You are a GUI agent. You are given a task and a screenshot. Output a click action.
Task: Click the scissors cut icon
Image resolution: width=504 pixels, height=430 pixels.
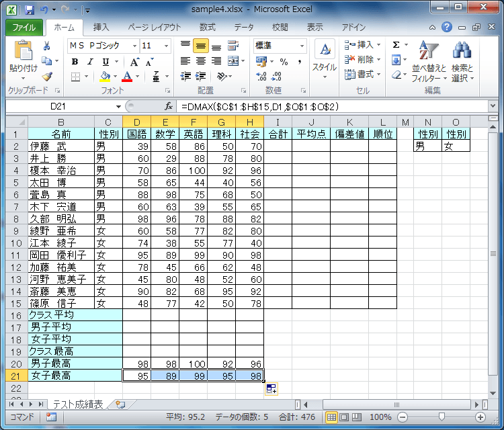46,46
